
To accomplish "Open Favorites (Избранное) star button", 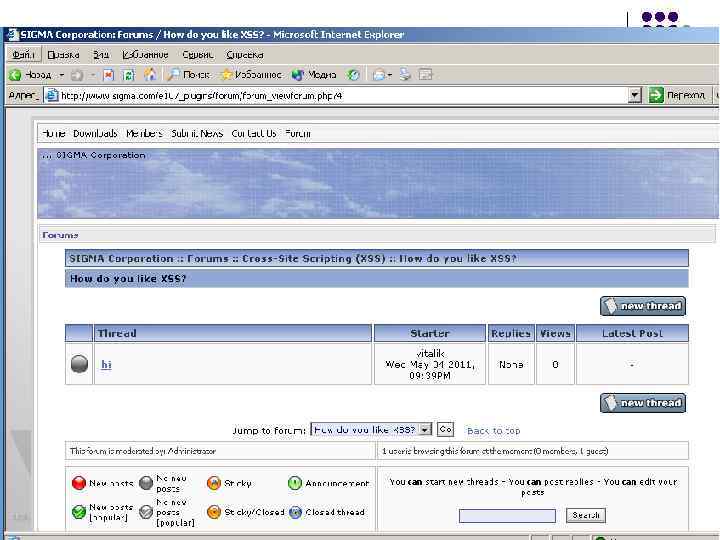I will (251, 75).
